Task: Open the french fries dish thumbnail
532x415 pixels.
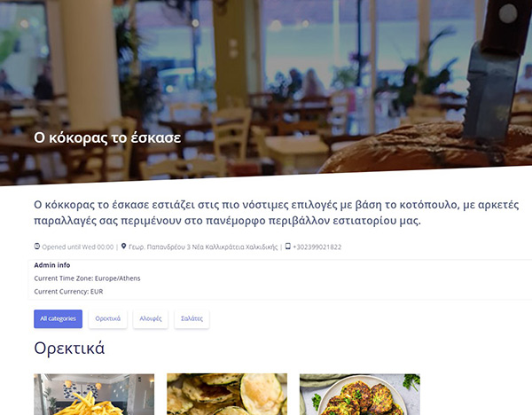Action: pos(94,395)
